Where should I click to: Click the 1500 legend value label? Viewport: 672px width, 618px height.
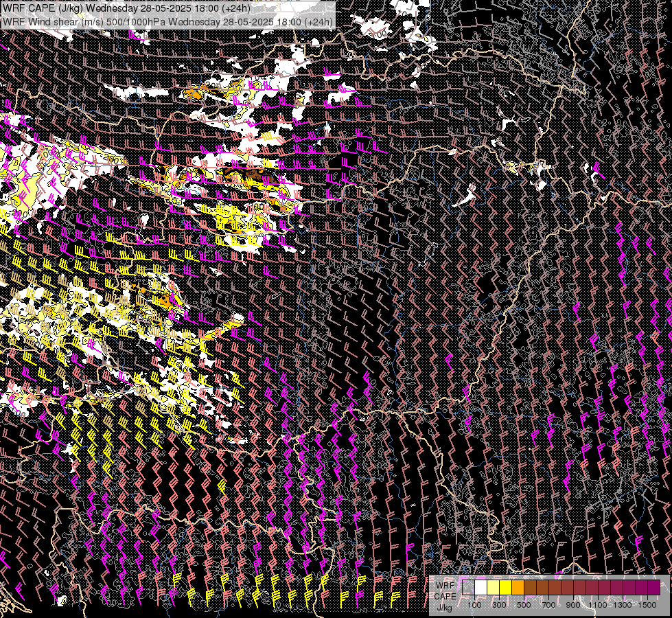[x=647, y=605]
